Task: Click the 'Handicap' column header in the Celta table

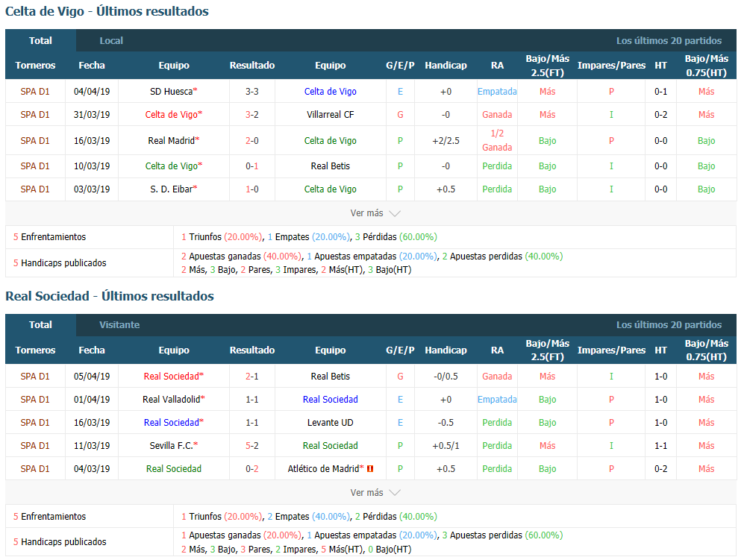Action: click(x=446, y=66)
